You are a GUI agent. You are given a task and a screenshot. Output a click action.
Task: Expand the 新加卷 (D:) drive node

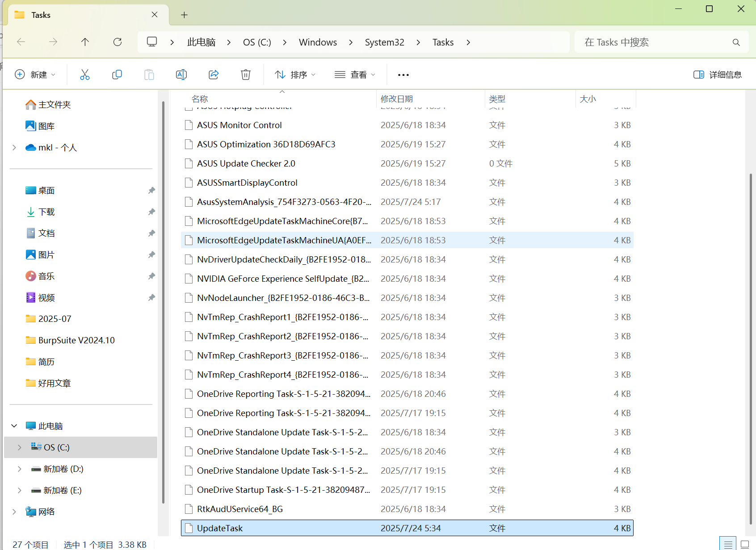coord(20,469)
